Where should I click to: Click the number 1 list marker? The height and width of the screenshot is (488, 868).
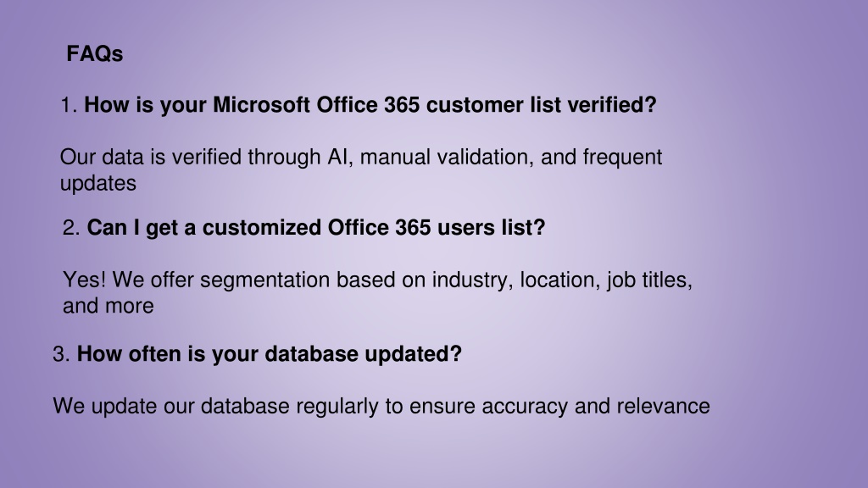[69, 104]
